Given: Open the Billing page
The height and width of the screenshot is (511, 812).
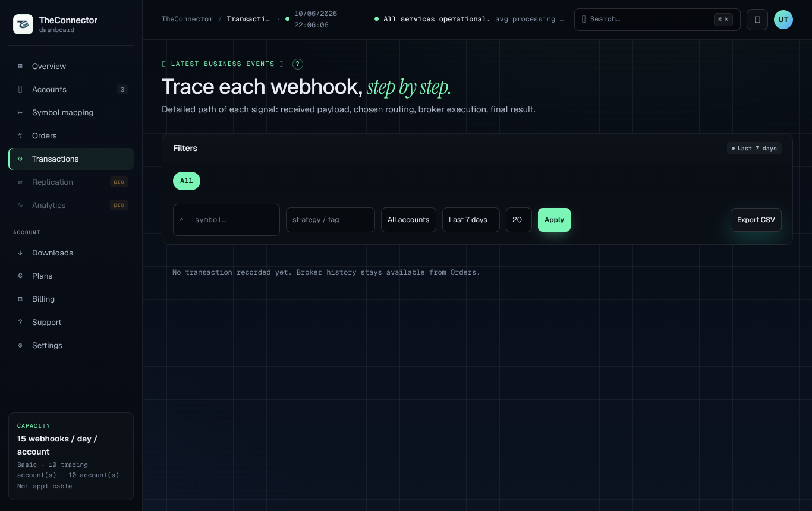Looking at the screenshot, I should (71, 299).
